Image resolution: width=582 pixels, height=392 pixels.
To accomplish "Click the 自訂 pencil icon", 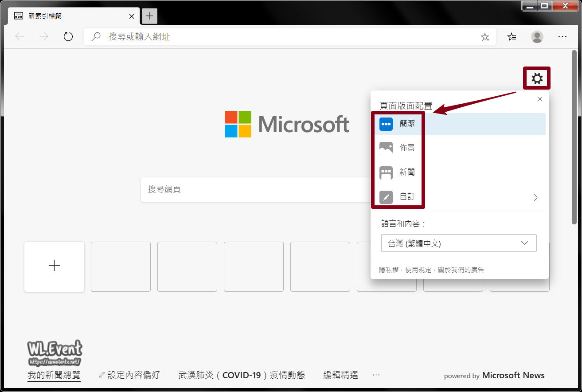I will pos(386,197).
